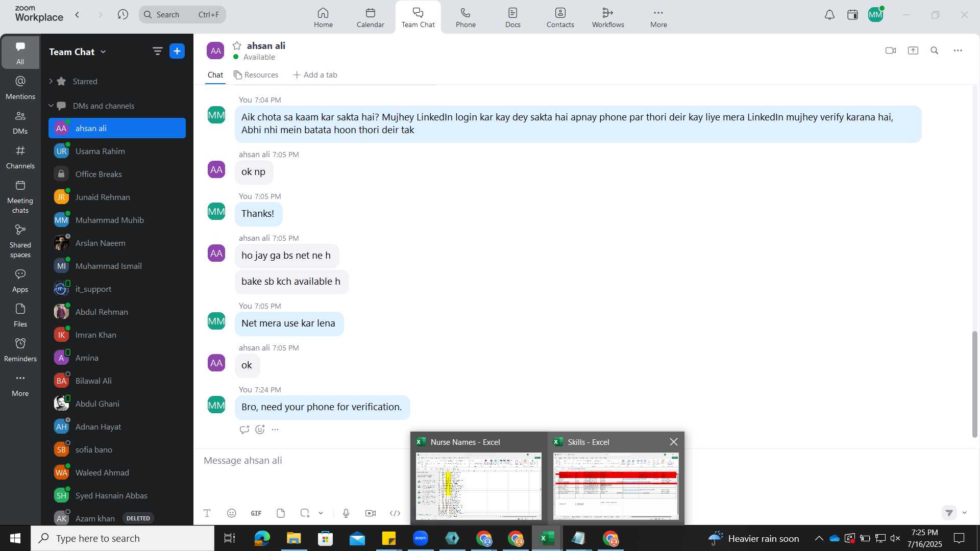
Task: Open the Office Breaks channel
Action: pyautogui.click(x=117, y=174)
